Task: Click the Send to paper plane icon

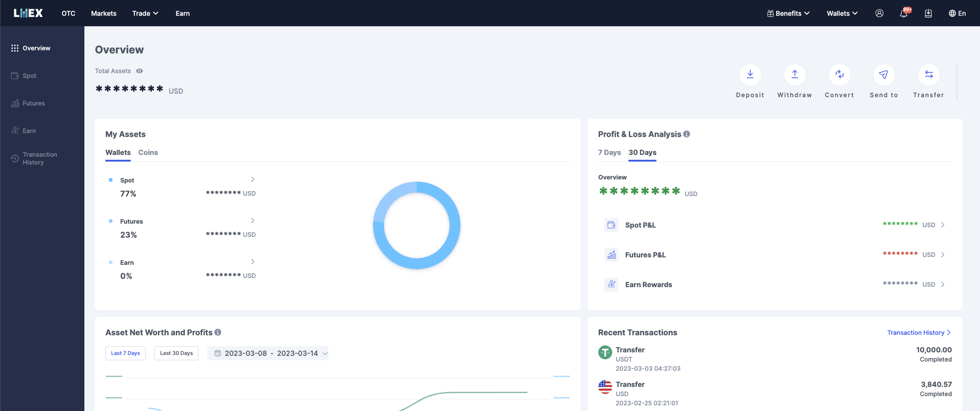Action: [x=884, y=75]
